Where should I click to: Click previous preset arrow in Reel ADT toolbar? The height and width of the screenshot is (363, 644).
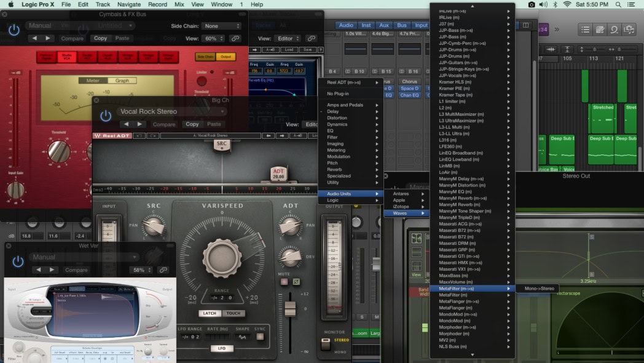268,135
